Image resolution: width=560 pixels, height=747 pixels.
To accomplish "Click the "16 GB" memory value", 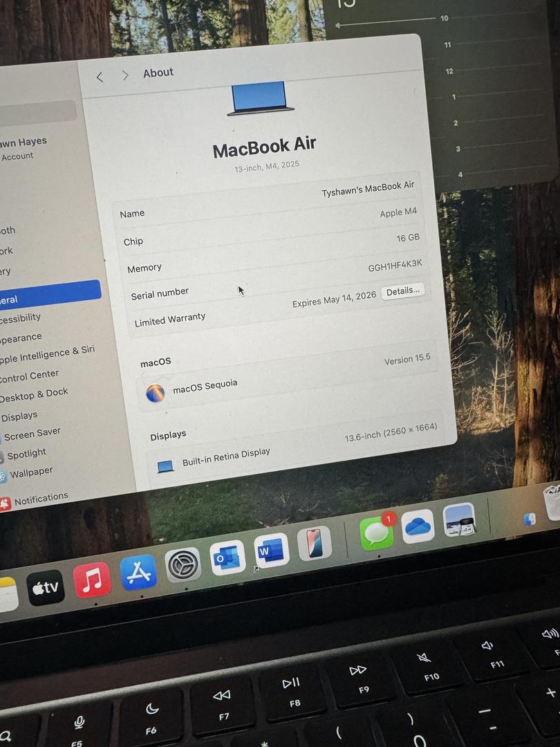I will [408, 238].
